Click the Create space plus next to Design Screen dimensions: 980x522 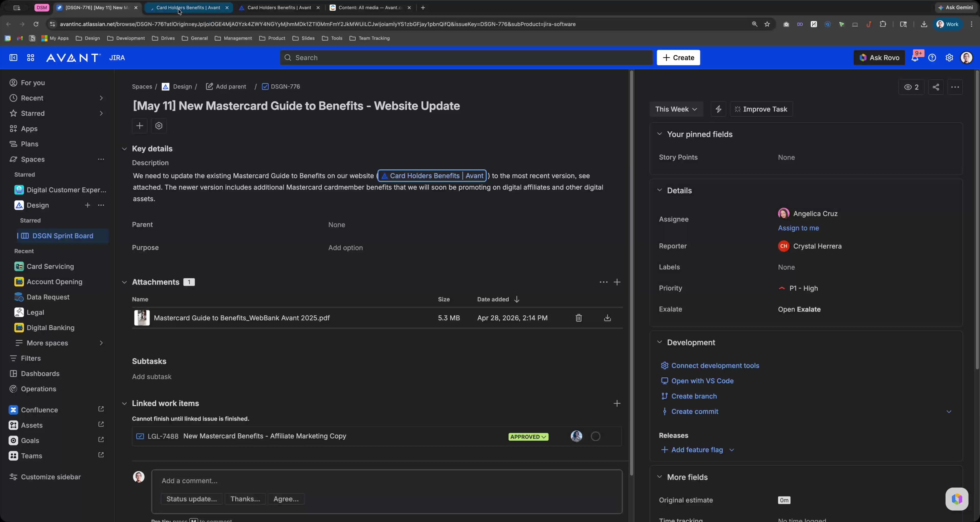click(x=88, y=205)
